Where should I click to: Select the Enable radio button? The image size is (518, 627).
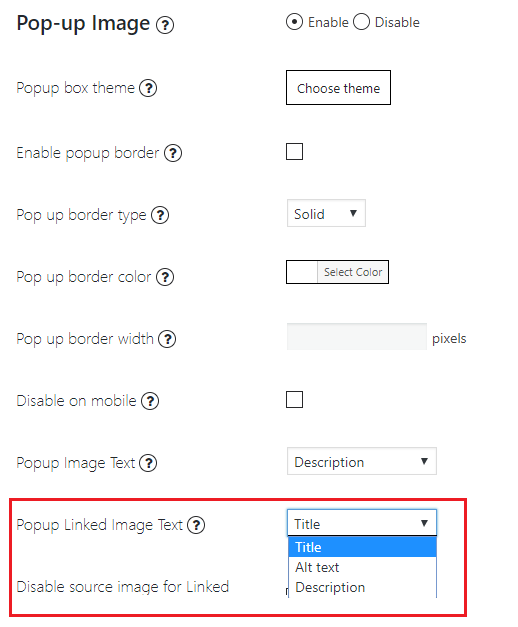[294, 22]
